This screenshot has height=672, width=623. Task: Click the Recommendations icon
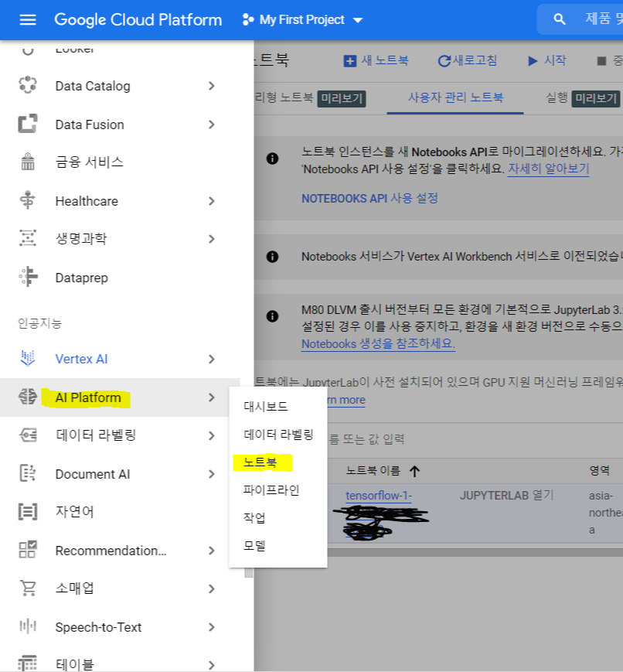(x=28, y=549)
